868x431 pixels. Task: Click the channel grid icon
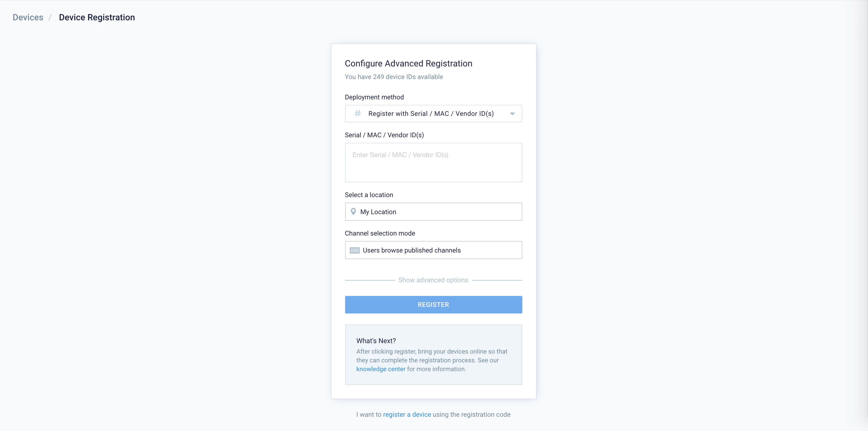click(354, 250)
